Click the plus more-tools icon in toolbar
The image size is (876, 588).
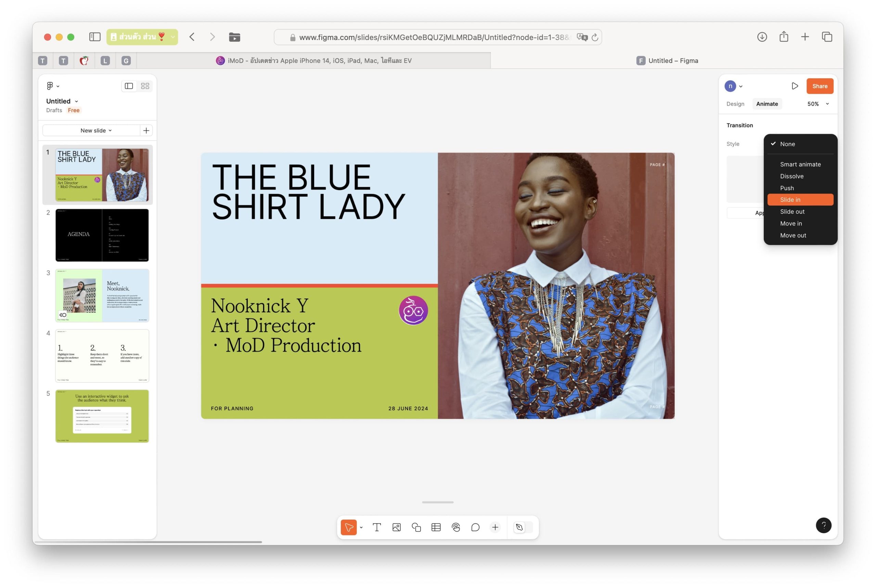[x=495, y=527]
